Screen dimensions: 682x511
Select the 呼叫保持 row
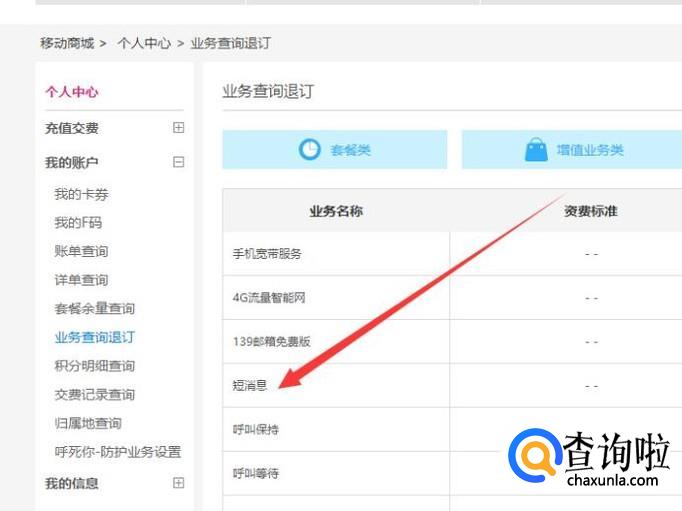click(452, 430)
